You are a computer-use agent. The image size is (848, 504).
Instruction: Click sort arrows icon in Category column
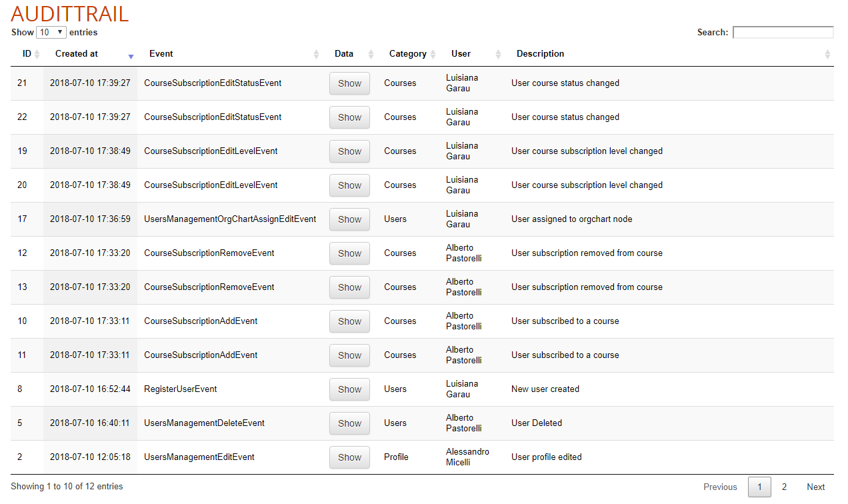433,54
